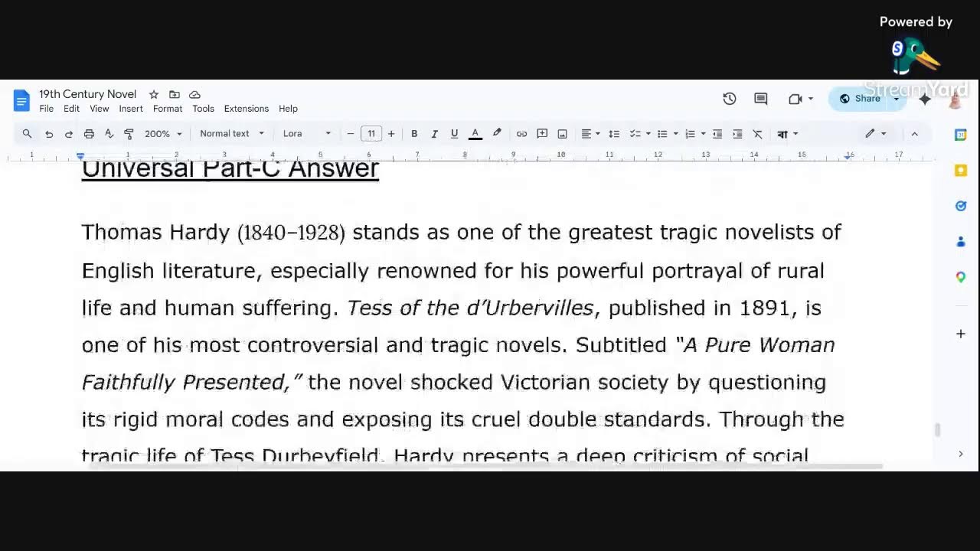Open line and paragraph spacing
This screenshot has width=980, height=551.
tap(614, 134)
